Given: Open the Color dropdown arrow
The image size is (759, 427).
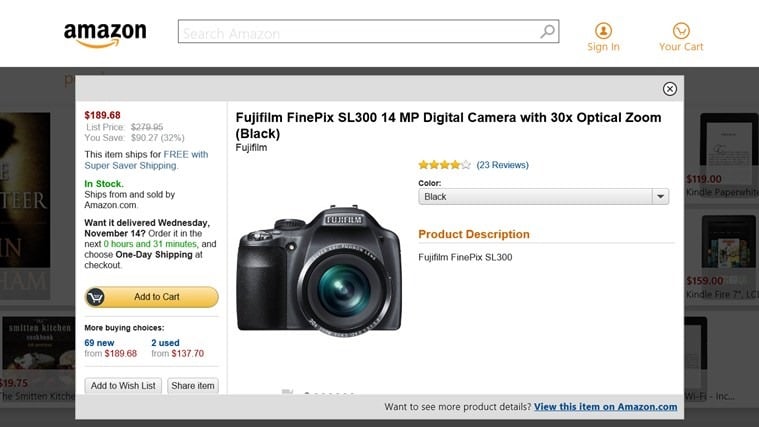Looking at the screenshot, I should click(x=659, y=197).
